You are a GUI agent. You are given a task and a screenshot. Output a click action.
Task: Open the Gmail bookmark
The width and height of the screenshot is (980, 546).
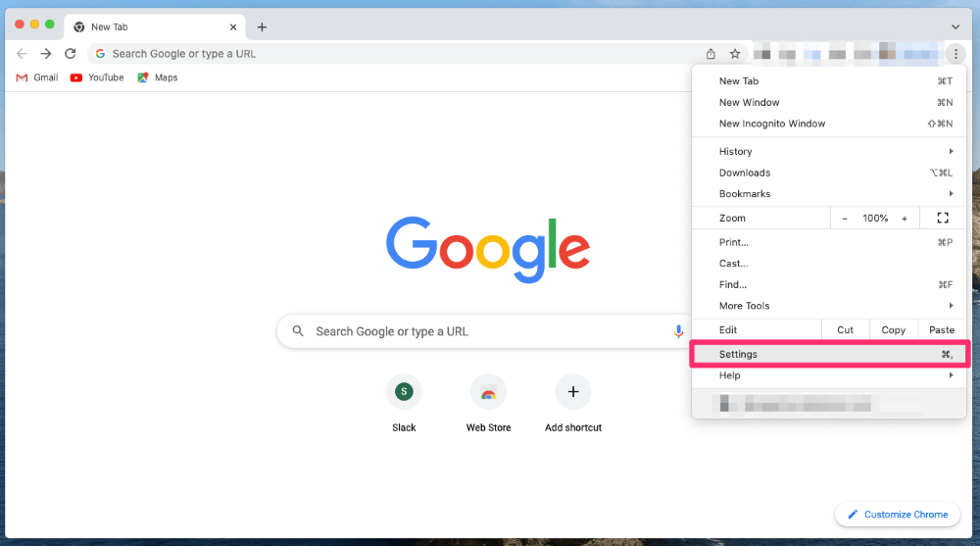37,77
